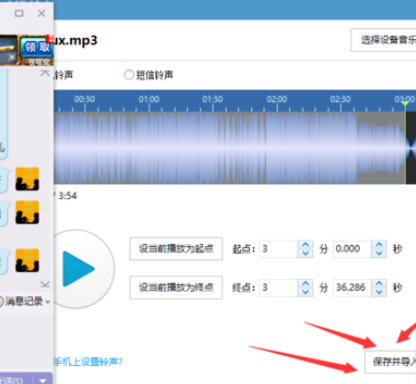Click the second yellow avatar in chat window

point(27,212)
